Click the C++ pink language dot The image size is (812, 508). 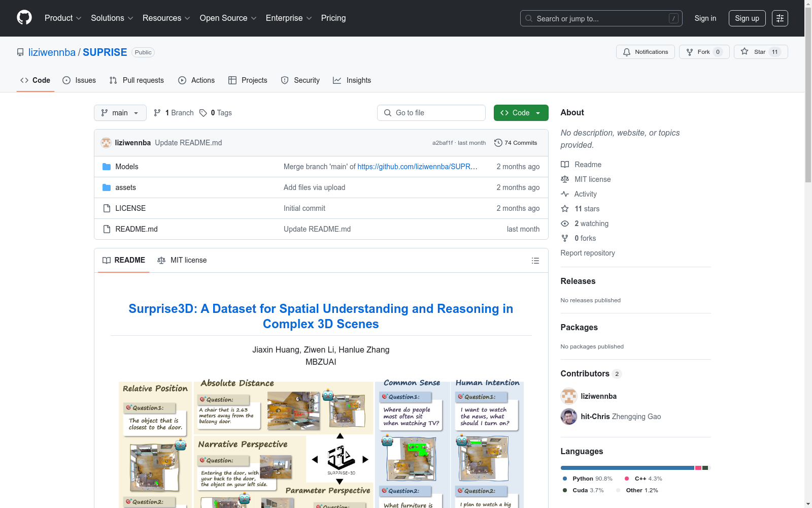click(627, 479)
